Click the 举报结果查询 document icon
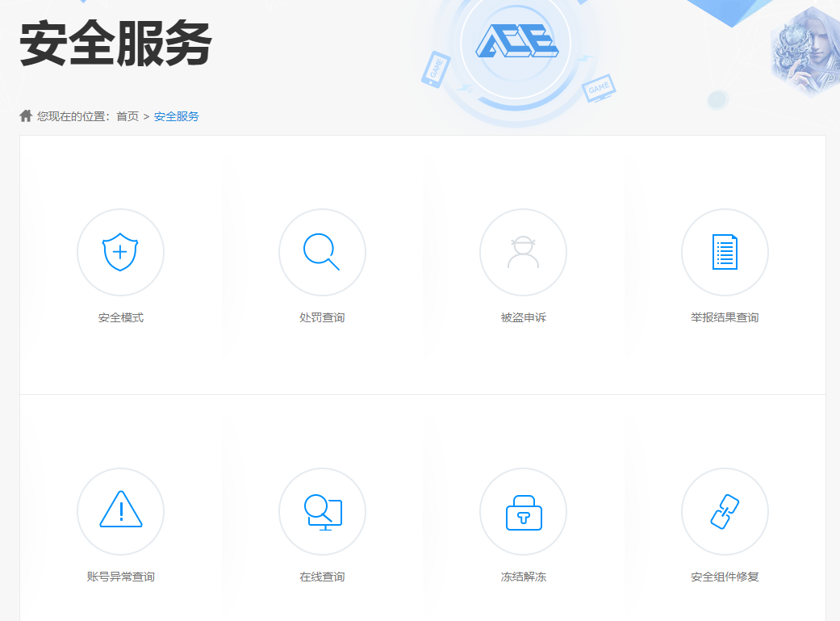Screen dimensions: 840x621 [725, 252]
